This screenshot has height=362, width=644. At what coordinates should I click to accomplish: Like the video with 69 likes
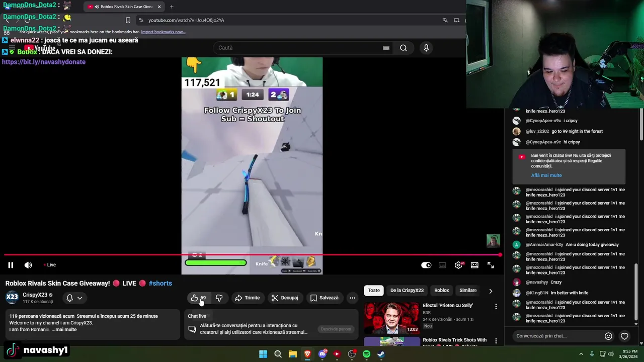pyautogui.click(x=198, y=298)
